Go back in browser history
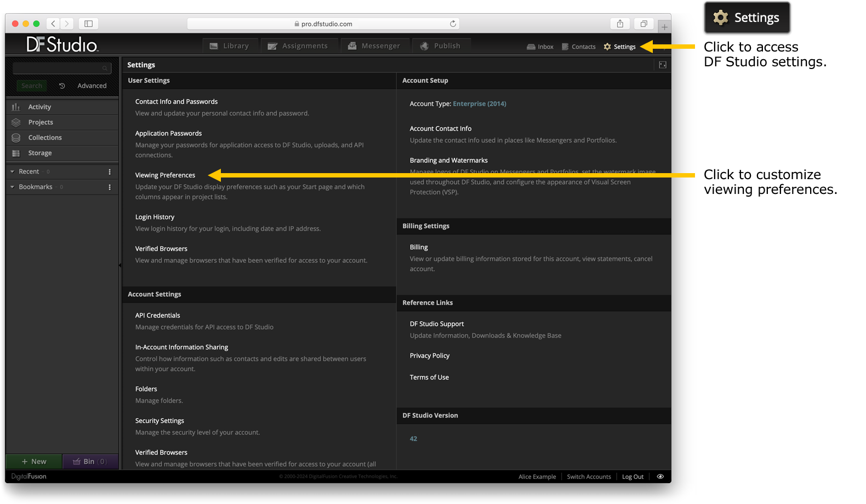Image resolution: width=866 pixels, height=504 pixels. point(53,24)
